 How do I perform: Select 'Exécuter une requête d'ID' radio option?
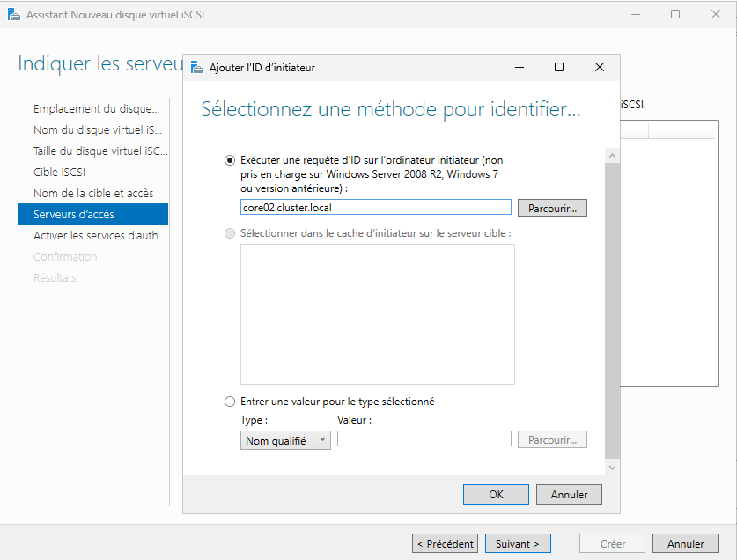[x=231, y=161]
